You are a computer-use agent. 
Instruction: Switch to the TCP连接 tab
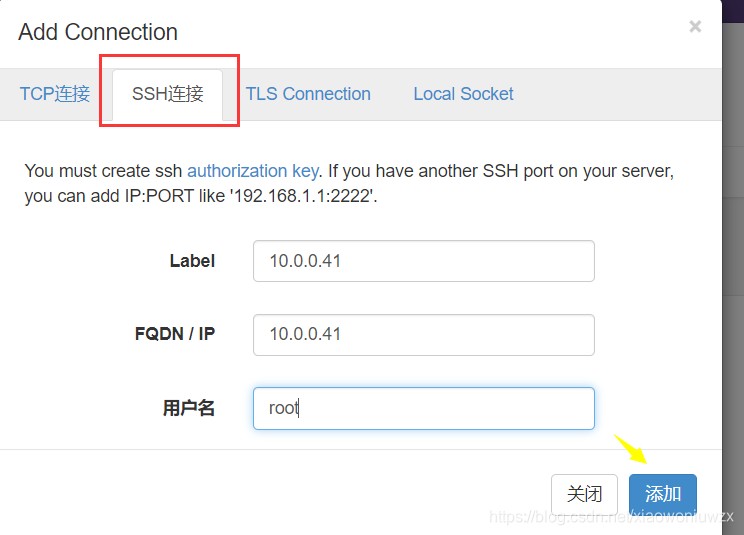tap(55, 94)
